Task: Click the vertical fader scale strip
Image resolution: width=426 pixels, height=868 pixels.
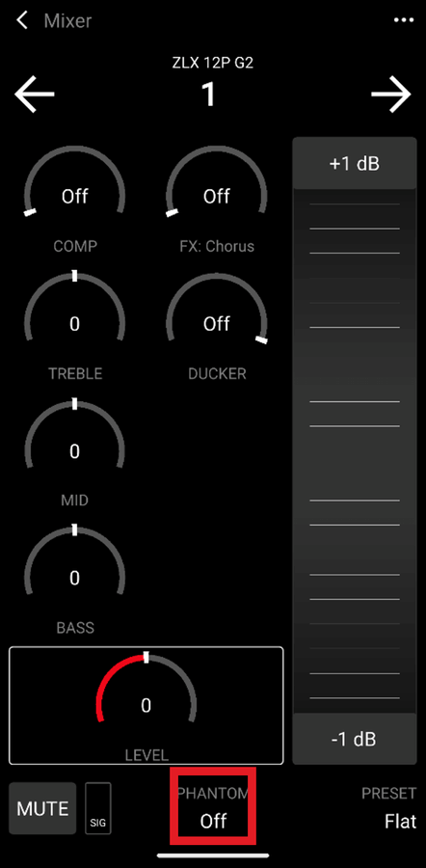Action: [x=354, y=451]
